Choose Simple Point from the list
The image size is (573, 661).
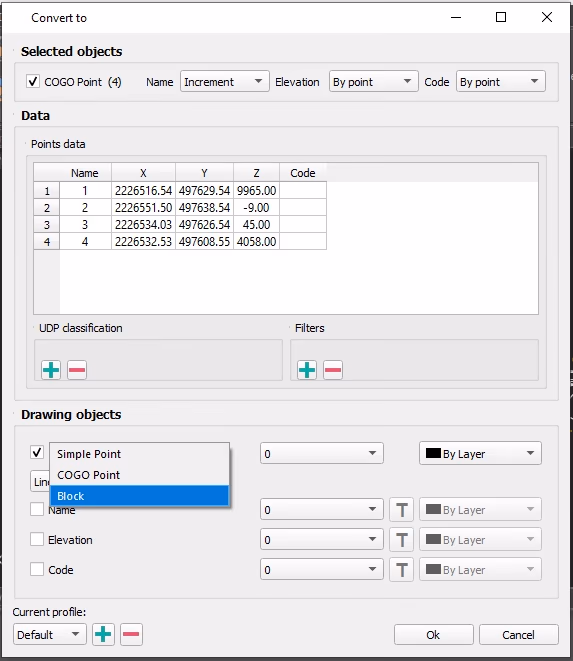139,454
